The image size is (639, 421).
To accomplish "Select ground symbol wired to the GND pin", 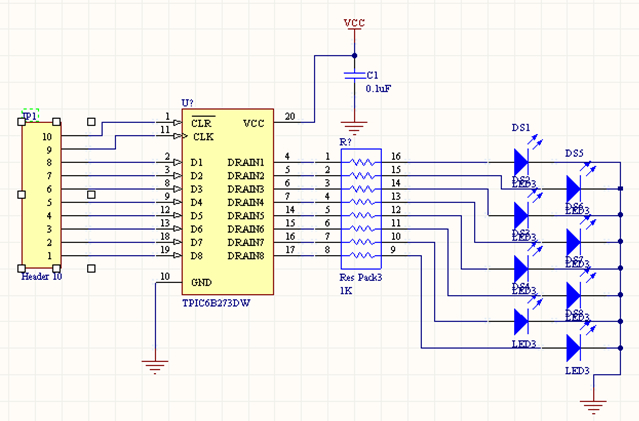I will (x=155, y=366).
